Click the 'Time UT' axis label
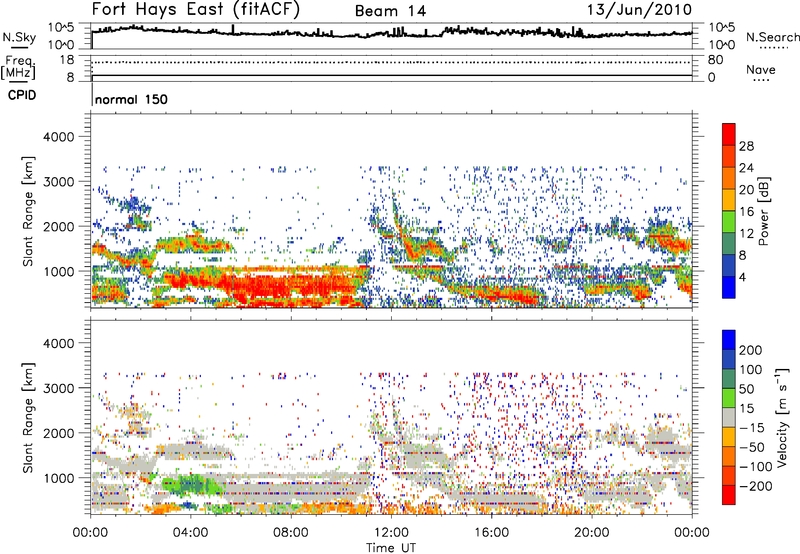This screenshot has height=554, width=800. (x=391, y=548)
